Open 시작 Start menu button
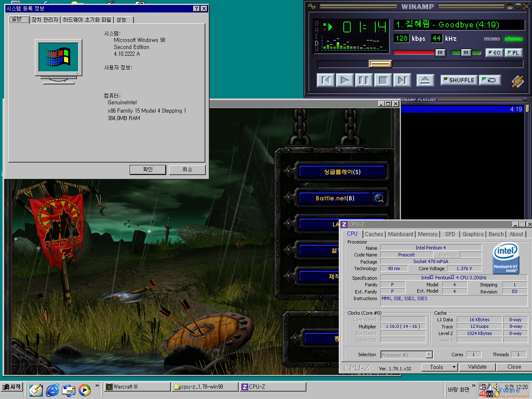This screenshot has height=399, width=532. [12, 387]
